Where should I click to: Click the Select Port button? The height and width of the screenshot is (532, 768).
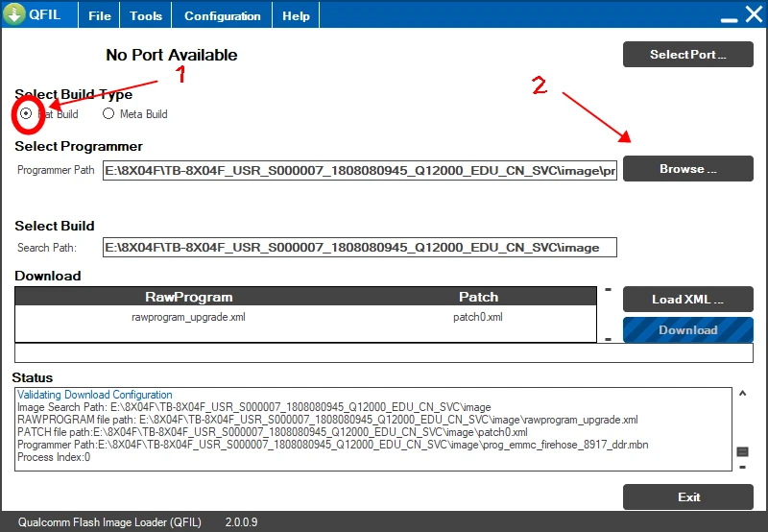(687, 55)
